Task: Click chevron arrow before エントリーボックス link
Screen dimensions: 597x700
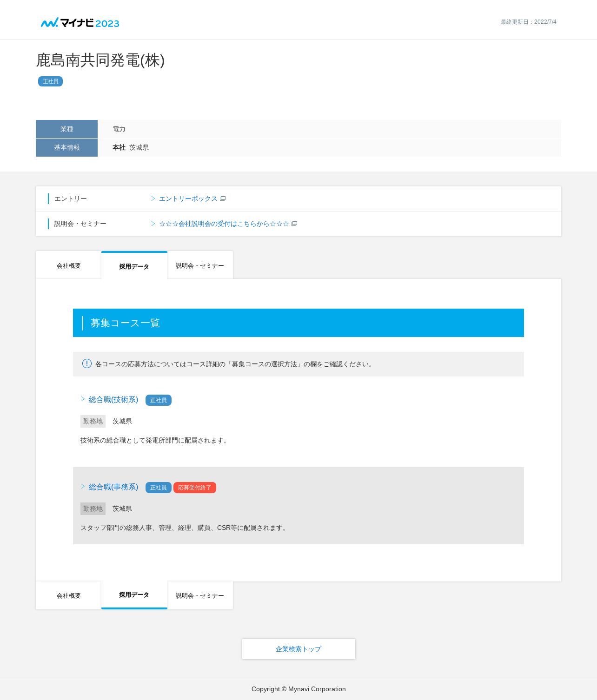Action: coord(153,198)
